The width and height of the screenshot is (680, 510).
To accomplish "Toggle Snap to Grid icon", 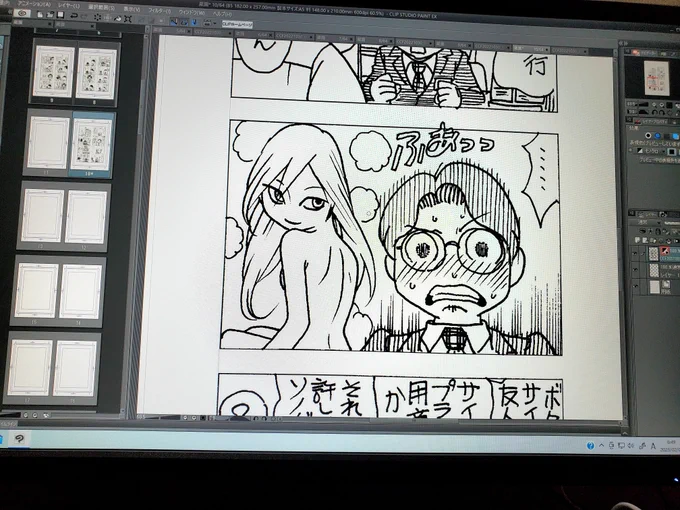I will coord(194,22).
